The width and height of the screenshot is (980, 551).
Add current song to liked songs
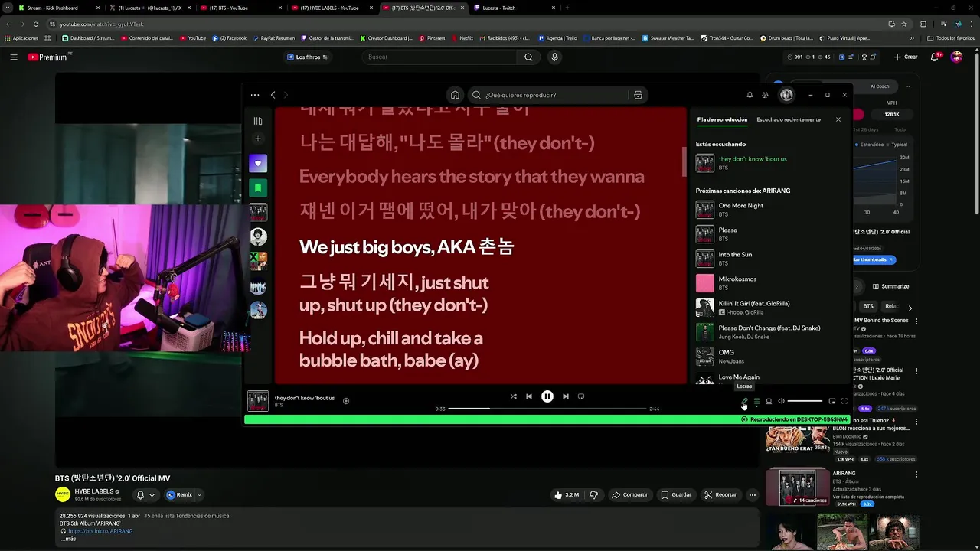click(x=346, y=400)
